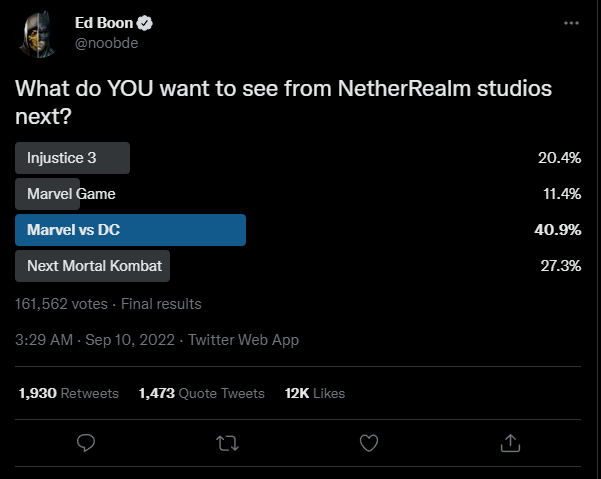View the 12K Likes list

click(x=315, y=393)
